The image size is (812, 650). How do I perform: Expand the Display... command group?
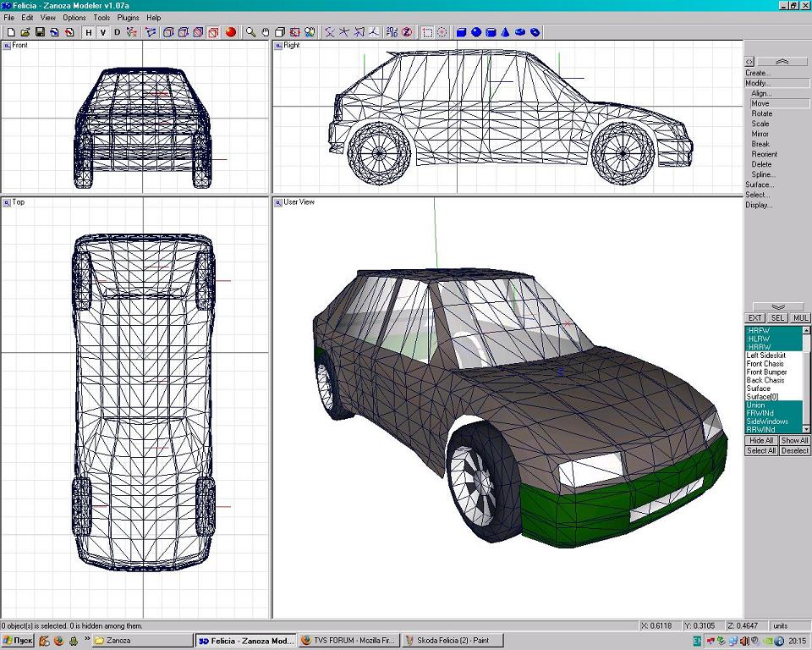[758, 205]
